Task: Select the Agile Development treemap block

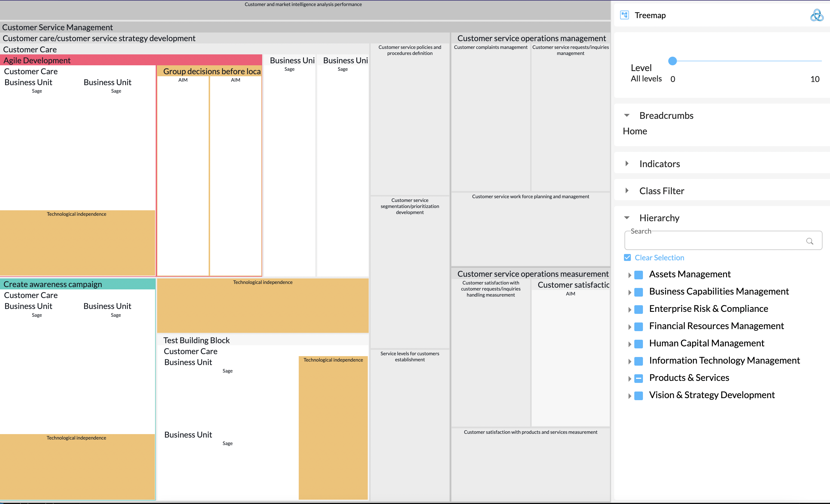Action: [x=131, y=60]
